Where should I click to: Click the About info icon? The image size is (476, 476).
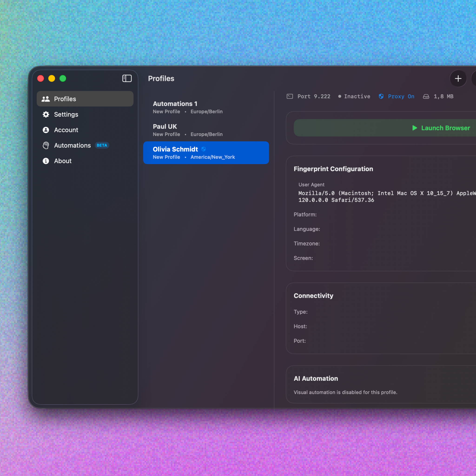46,161
